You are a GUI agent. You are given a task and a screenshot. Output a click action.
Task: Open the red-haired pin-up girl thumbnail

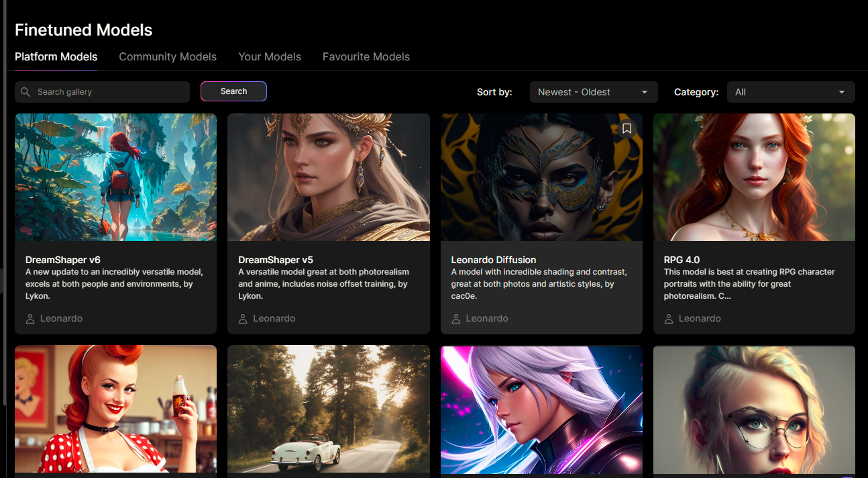click(x=115, y=409)
